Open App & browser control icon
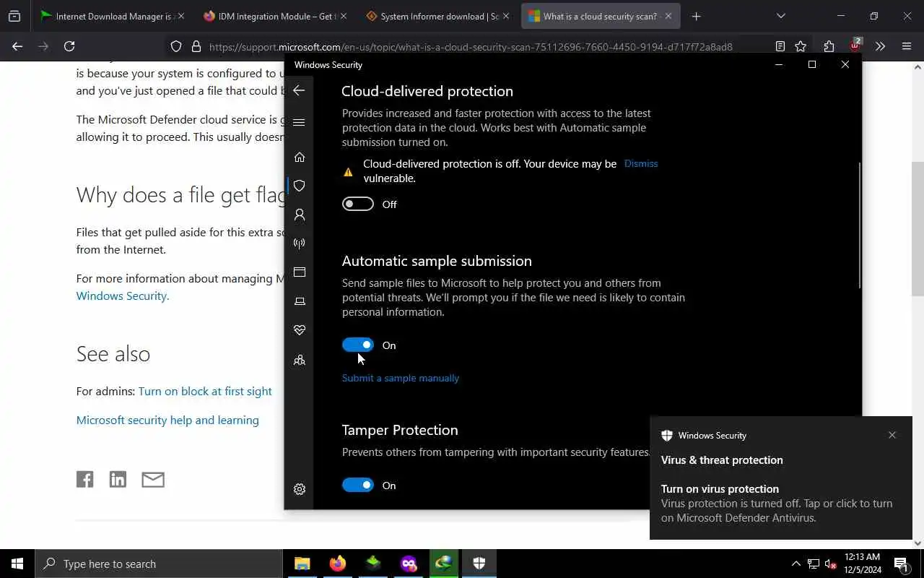The image size is (924, 578). [300, 272]
